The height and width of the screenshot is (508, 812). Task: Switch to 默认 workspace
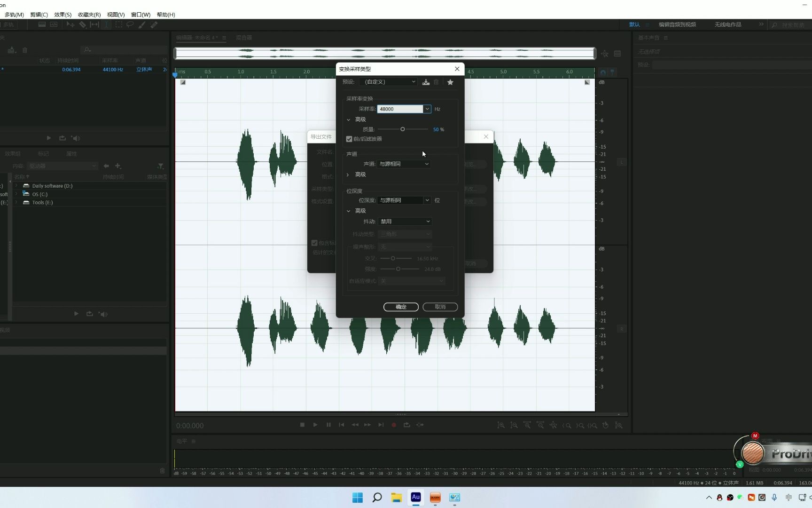(634, 24)
